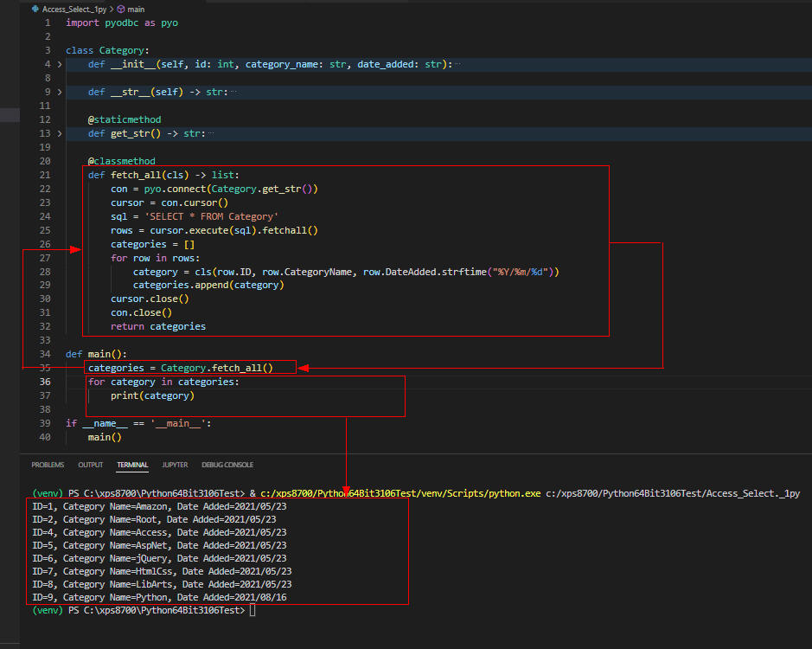Image resolution: width=812 pixels, height=649 pixels.
Task: Click the main symbol icon in the breadcrumb
Action: click(x=121, y=10)
